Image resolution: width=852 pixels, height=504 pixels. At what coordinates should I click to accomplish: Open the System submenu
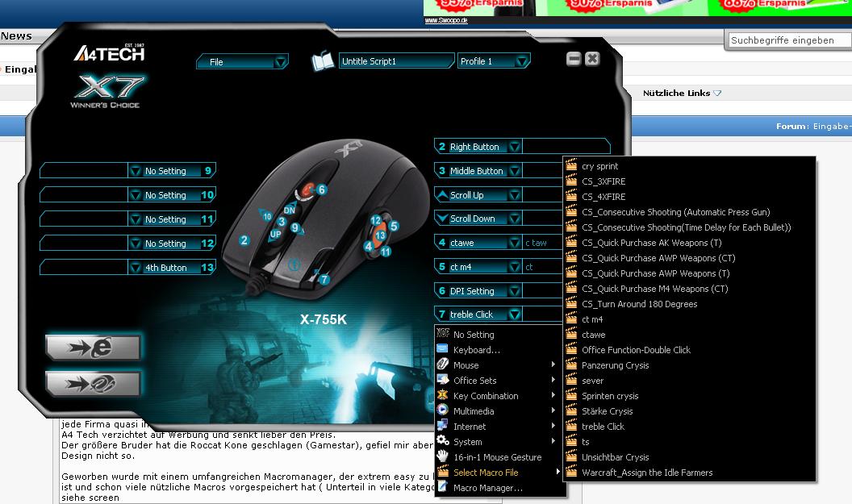coord(499,442)
